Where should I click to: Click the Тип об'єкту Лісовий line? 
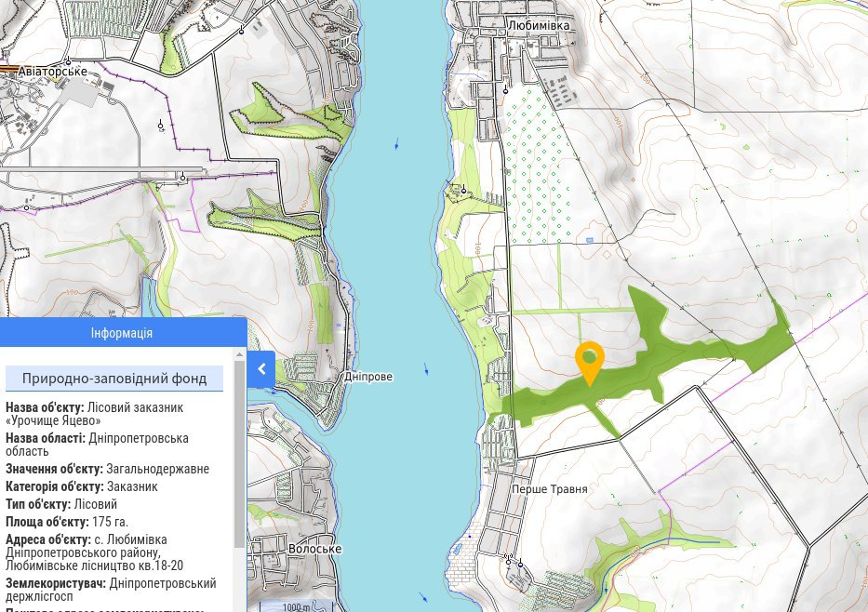coord(61,504)
